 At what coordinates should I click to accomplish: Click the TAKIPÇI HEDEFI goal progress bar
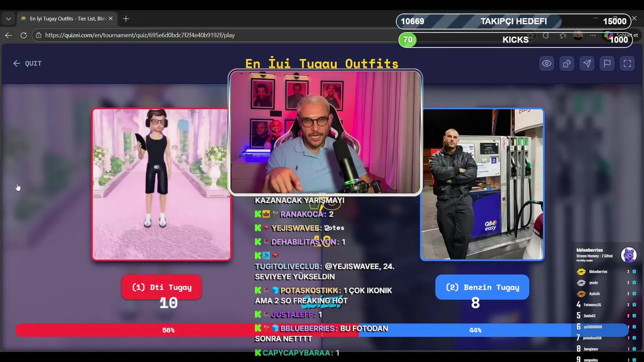[513, 21]
